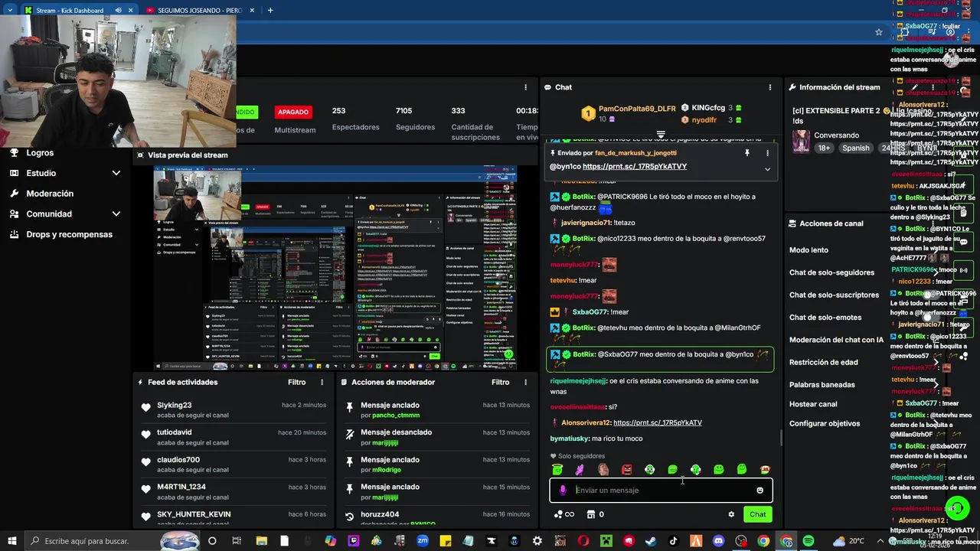The height and width of the screenshot is (551, 980).
Task: Select the green halo emote
Action: [x=557, y=469]
